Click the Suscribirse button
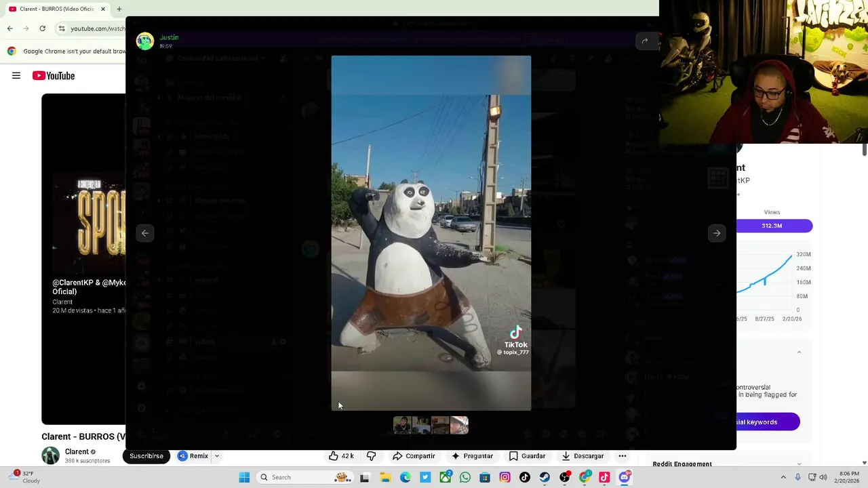The height and width of the screenshot is (488, 868). (146, 456)
